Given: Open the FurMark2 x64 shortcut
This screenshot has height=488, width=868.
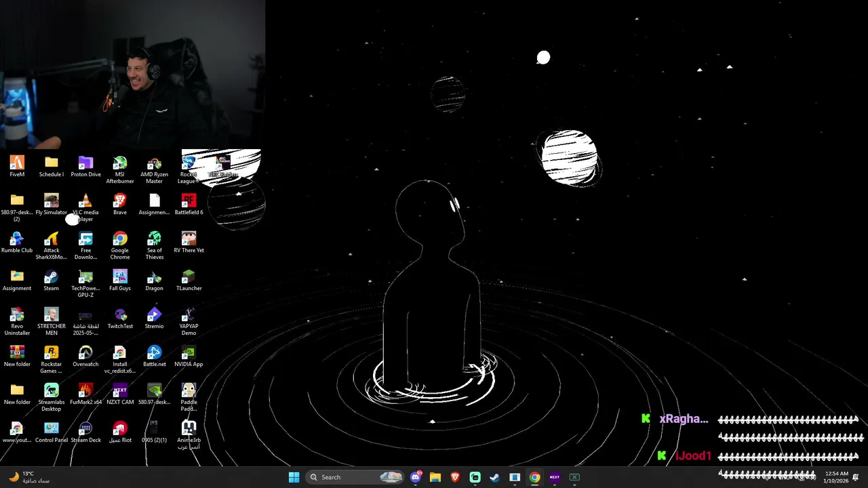Looking at the screenshot, I should coord(85,394).
